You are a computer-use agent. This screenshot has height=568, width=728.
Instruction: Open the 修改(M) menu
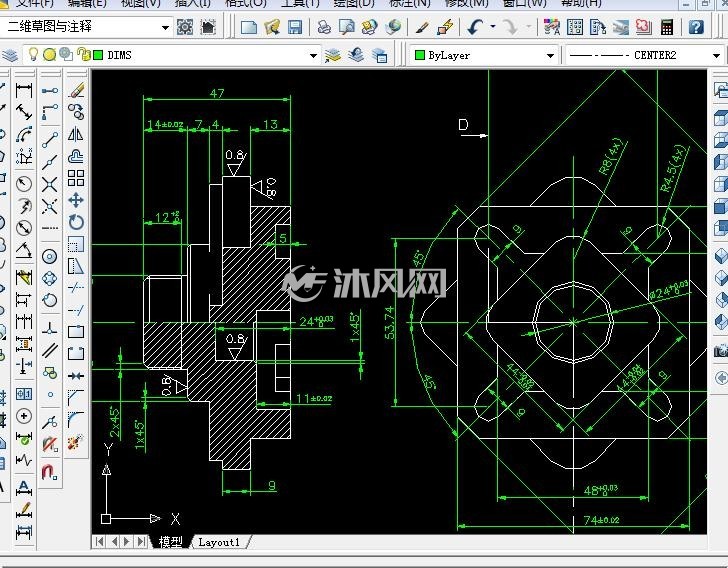pyautogui.click(x=466, y=3)
